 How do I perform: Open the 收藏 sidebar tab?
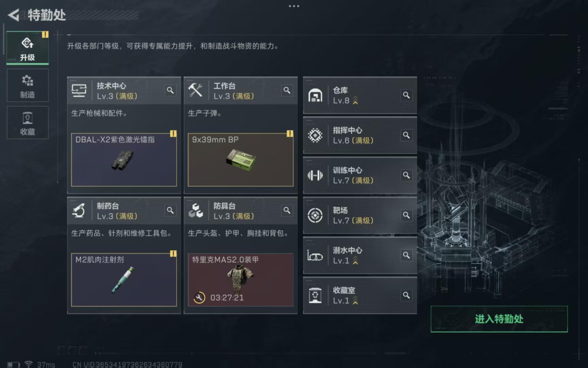coord(28,122)
